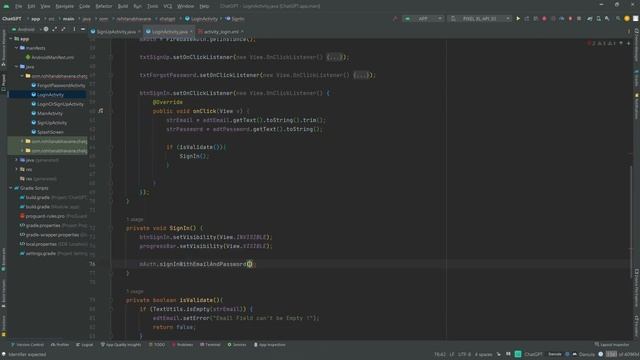The image size is (640, 360).
Task: Click the UTF-8 encoding in status bar
Action: [464, 354]
